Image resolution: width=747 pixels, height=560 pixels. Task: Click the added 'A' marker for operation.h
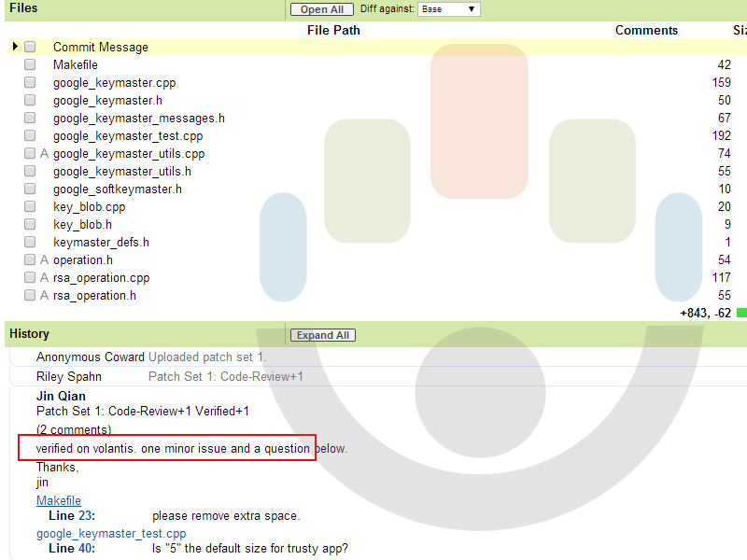tap(44, 260)
